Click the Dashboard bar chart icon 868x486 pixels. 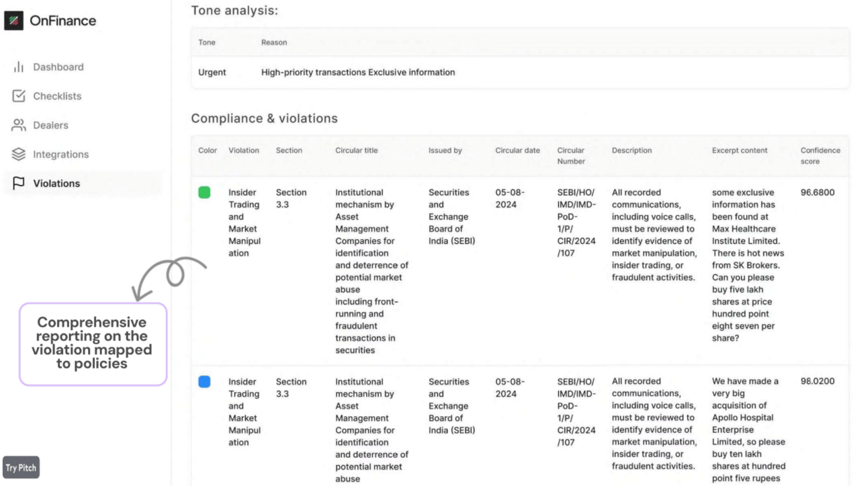(x=19, y=67)
